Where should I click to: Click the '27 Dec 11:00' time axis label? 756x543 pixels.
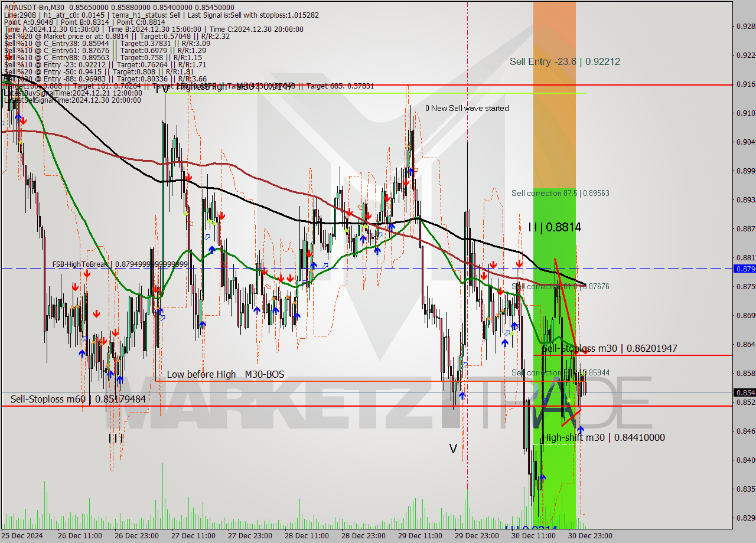[x=193, y=536]
